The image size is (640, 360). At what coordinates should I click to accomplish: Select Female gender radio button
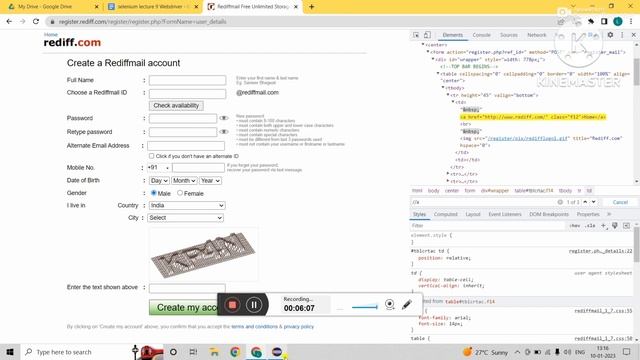click(x=180, y=193)
